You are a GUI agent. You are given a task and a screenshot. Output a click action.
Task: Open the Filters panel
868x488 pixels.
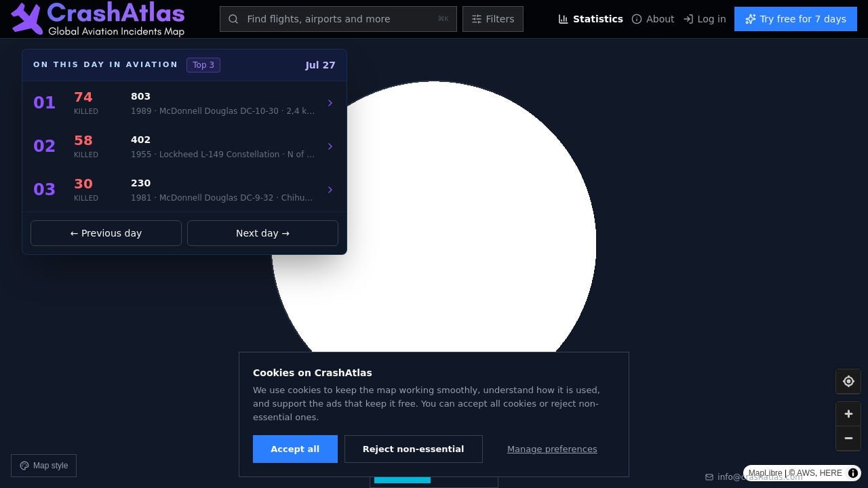pyautogui.click(x=493, y=19)
